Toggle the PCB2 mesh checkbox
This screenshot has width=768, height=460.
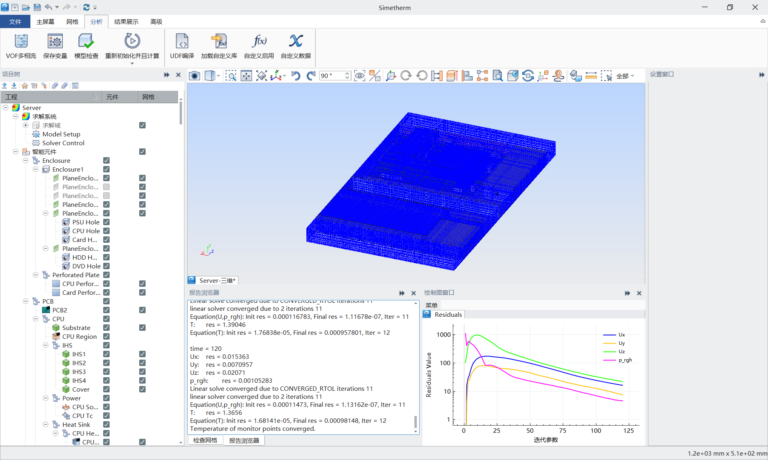click(x=142, y=310)
